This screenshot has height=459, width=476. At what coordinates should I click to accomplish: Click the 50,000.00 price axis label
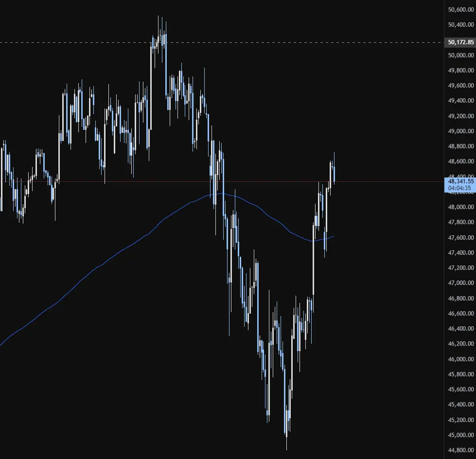tap(460, 55)
